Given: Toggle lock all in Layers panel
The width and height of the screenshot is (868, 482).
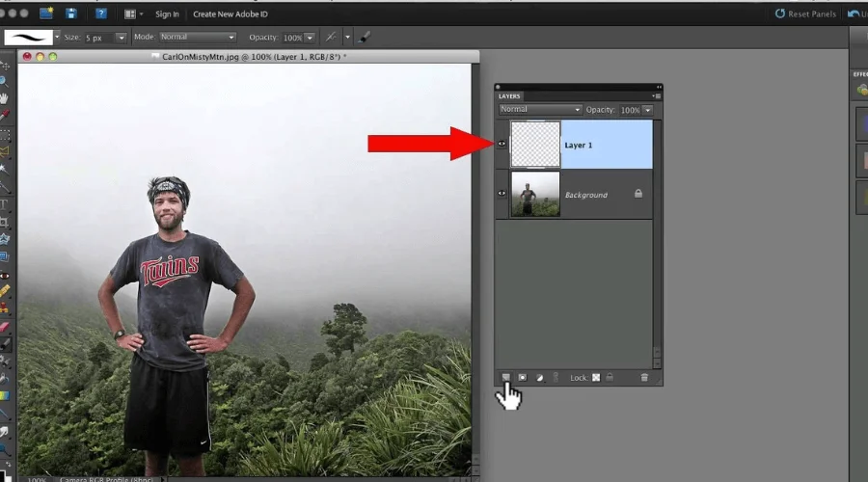Looking at the screenshot, I should point(610,378).
